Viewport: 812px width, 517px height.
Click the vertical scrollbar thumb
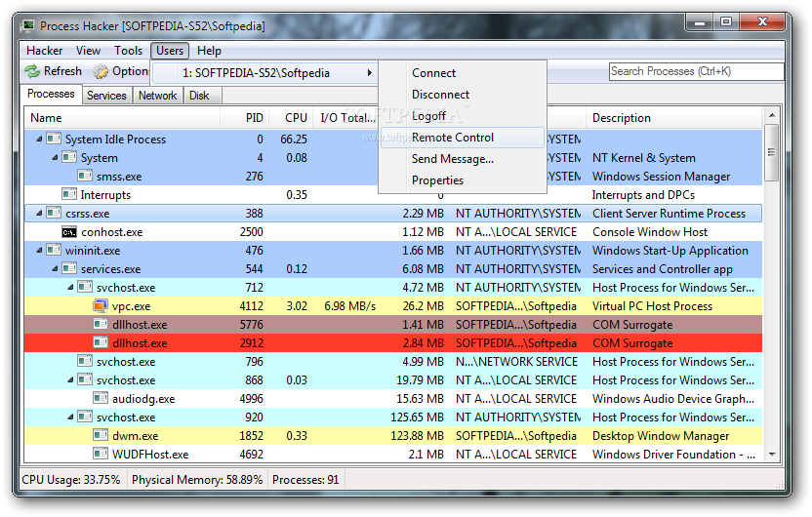771,152
